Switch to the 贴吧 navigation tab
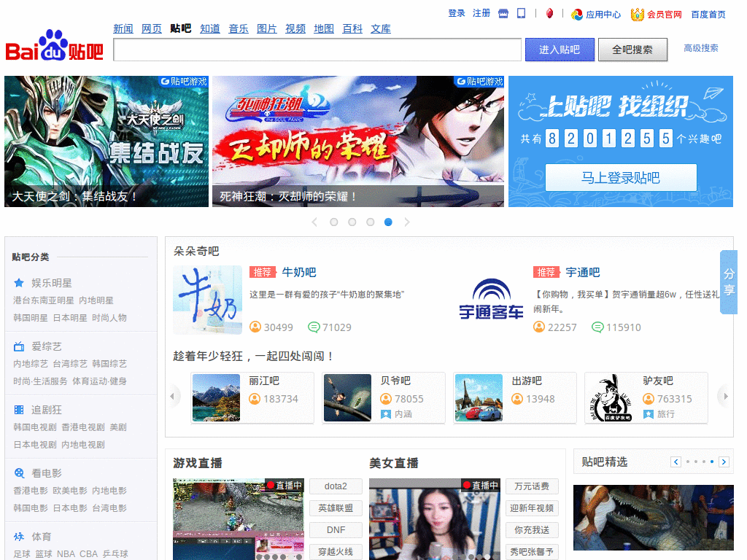This screenshot has width=747, height=560. [179, 28]
